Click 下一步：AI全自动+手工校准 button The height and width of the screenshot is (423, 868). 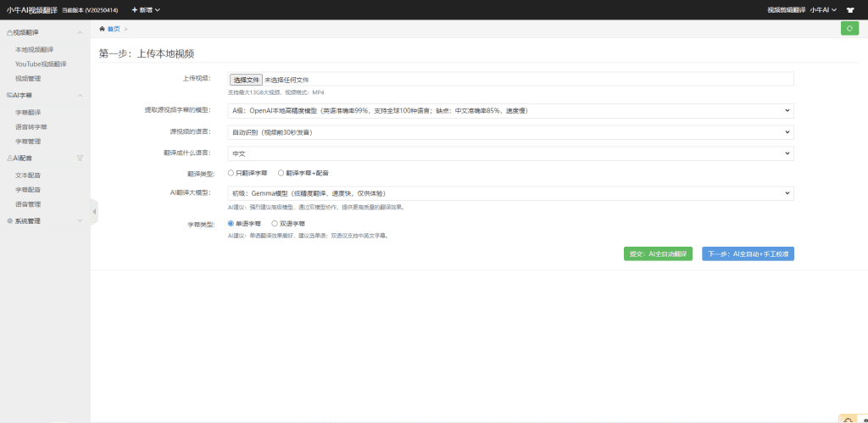[748, 253]
